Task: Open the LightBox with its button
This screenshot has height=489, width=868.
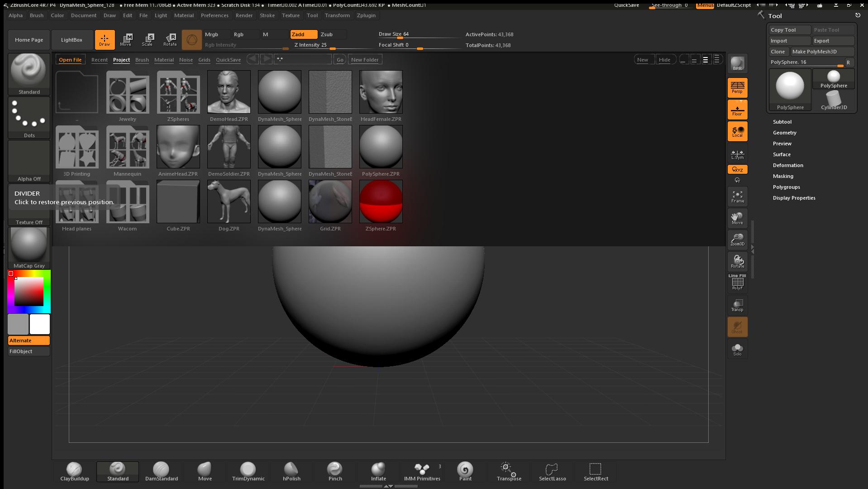Action: pyautogui.click(x=72, y=40)
